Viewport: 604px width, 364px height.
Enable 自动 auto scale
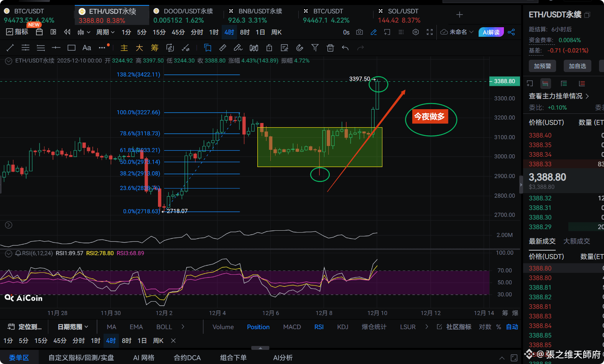pyautogui.click(x=512, y=327)
